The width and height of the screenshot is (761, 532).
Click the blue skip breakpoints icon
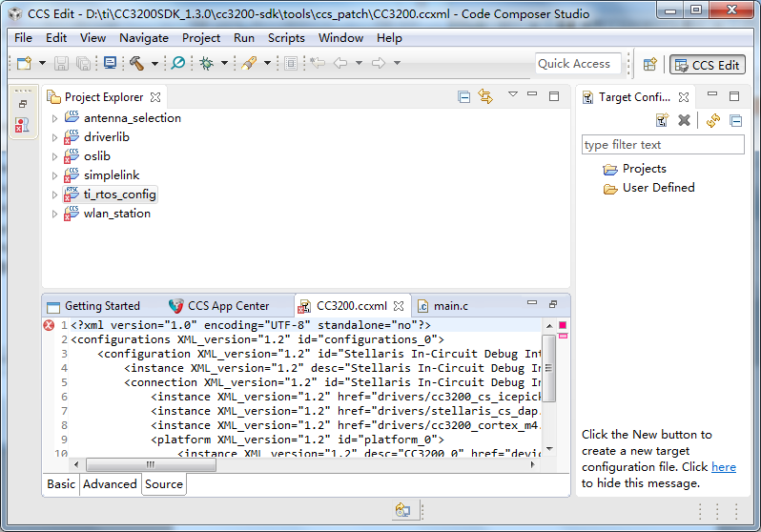click(x=178, y=63)
